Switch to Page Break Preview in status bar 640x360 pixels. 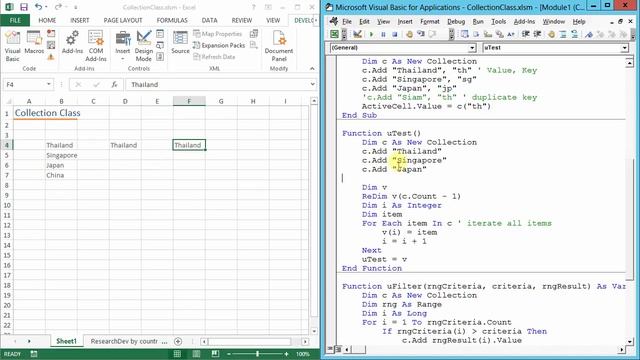(216, 354)
